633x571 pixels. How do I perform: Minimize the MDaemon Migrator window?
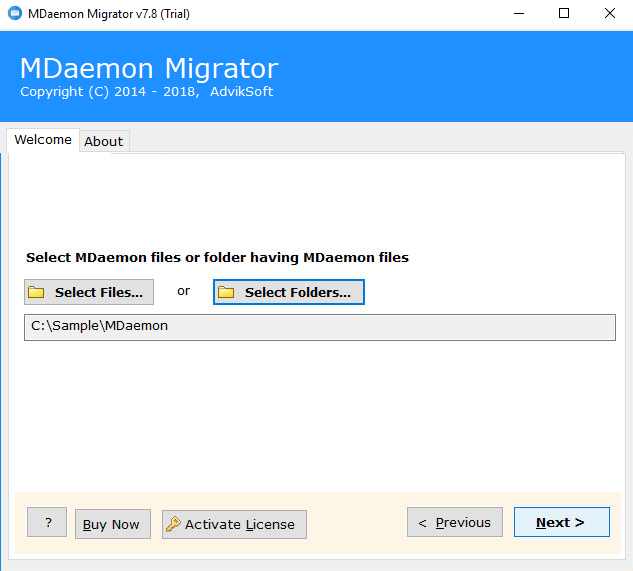[x=519, y=13]
